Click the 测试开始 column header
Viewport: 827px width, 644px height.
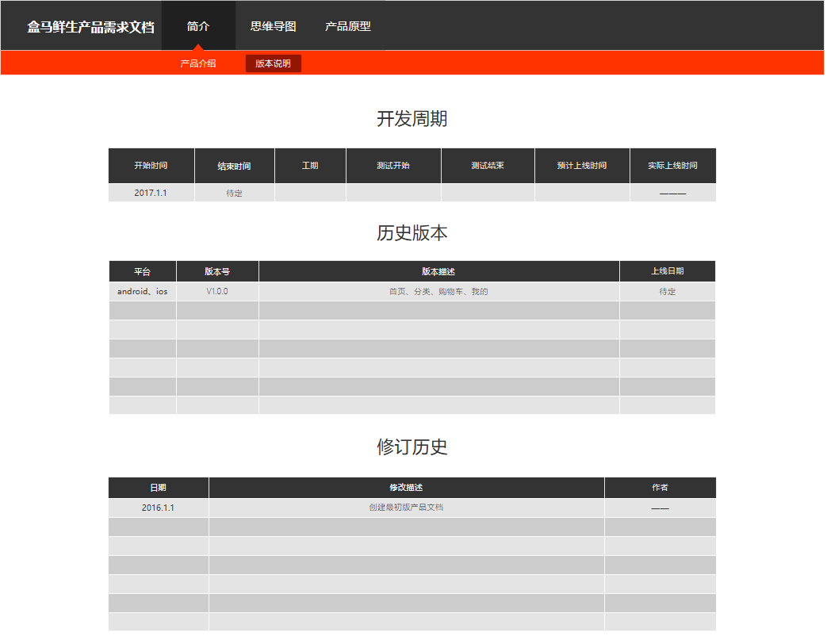click(x=393, y=166)
